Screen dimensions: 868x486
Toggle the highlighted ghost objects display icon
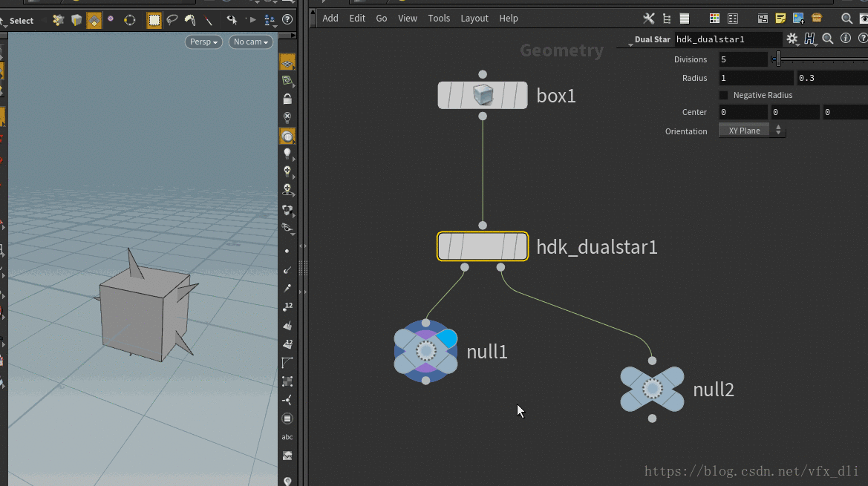(x=287, y=137)
